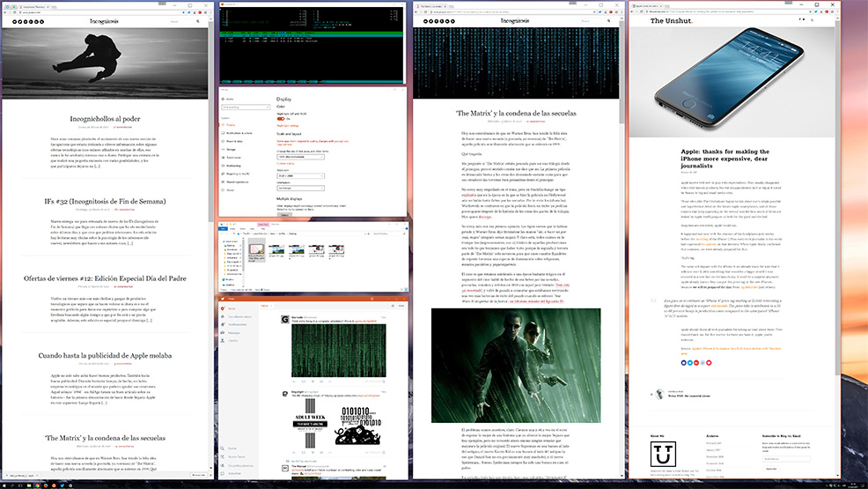Open the text size scaling dropdown
Image resolution: width=868 pixels, height=489 pixels.
pyautogui.click(x=298, y=156)
